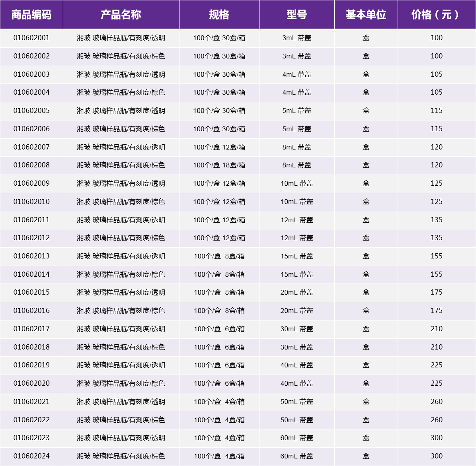Screen dimensions: 476x466
Task: Select product code 010602022
Action: pyautogui.click(x=31, y=419)
